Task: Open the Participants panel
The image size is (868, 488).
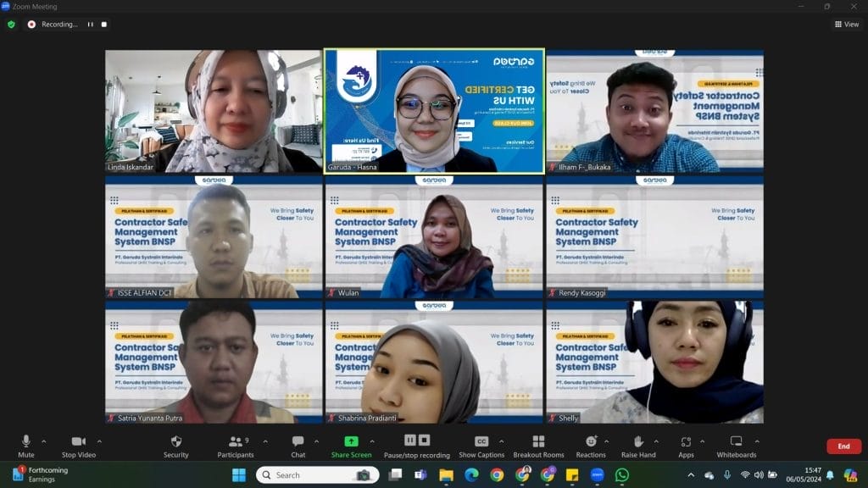Action: pyautogui.click(x=236, y=446)
